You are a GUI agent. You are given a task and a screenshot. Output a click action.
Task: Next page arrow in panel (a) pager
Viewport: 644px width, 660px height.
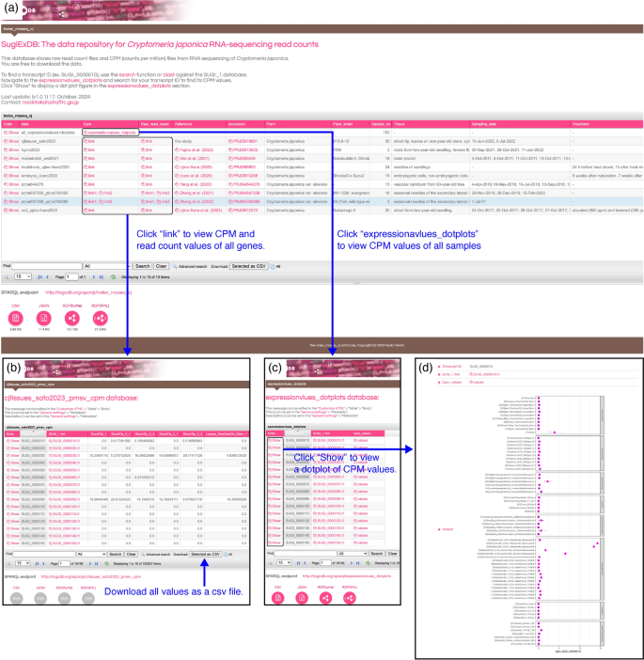click(94, 277)
